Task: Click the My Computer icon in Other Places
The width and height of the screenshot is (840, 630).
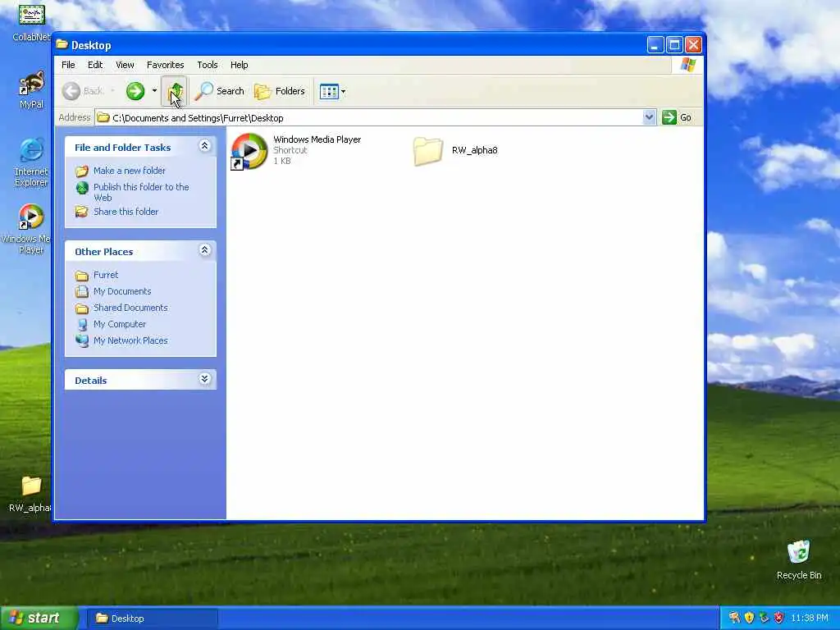Action: tap(82, 325)
